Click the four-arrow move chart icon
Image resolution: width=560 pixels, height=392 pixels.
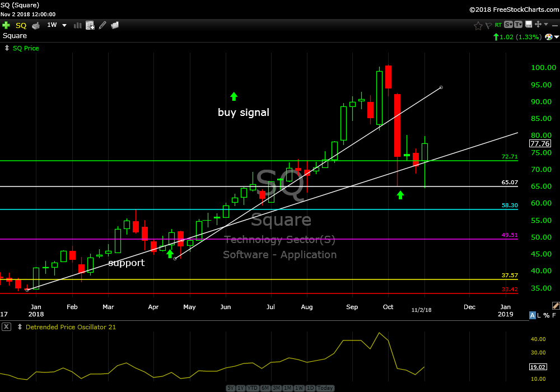point(538,25)
